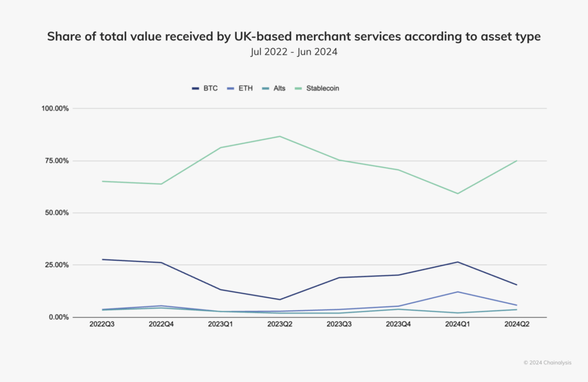
Task: Click the Stablecoin line dip at 2024Q1
Action: (457, 193)
